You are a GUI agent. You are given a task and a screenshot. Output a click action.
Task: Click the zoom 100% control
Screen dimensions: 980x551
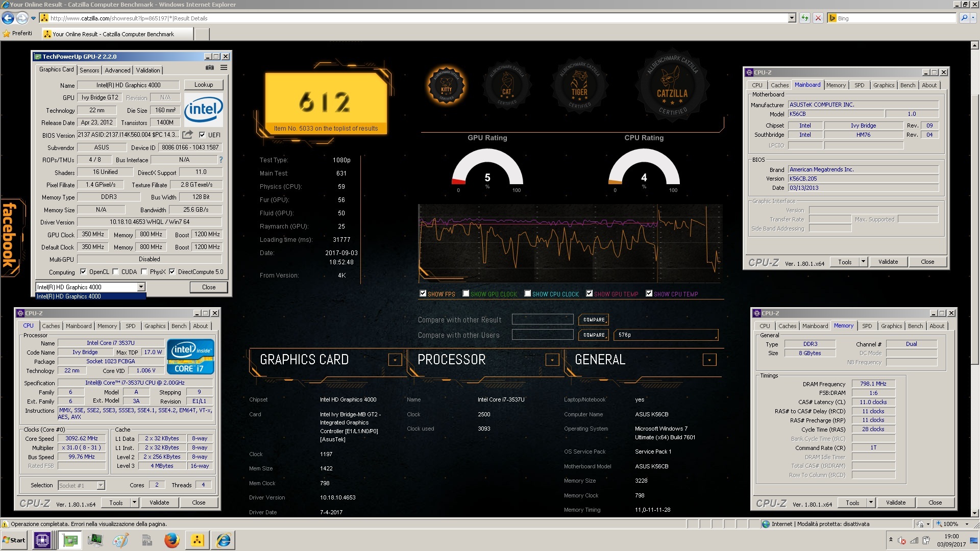point(950,524)
